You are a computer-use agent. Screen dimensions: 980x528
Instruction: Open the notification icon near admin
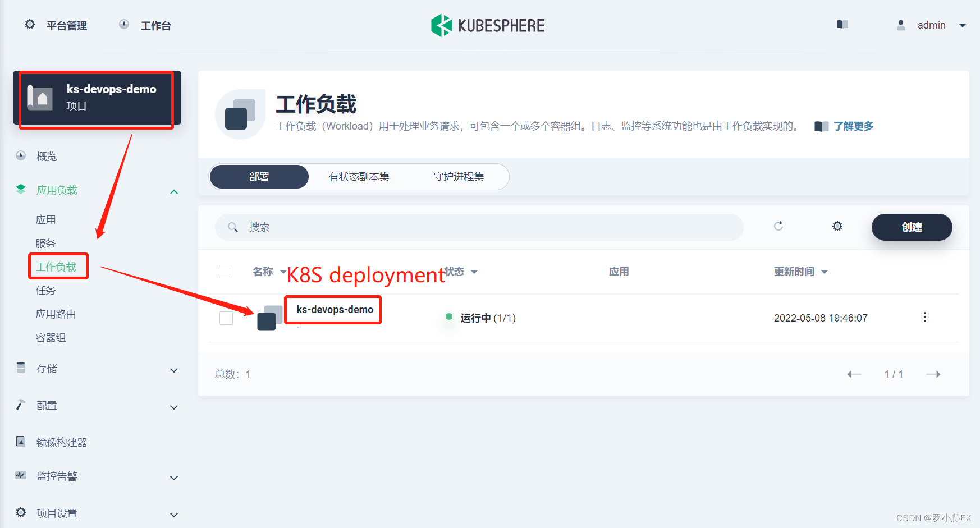coord(842,24)
